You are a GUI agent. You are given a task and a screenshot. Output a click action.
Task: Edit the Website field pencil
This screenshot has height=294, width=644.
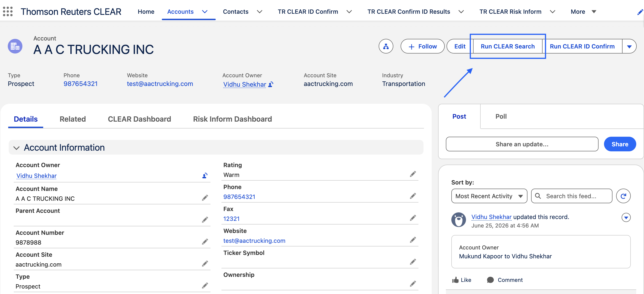point(413,240)
